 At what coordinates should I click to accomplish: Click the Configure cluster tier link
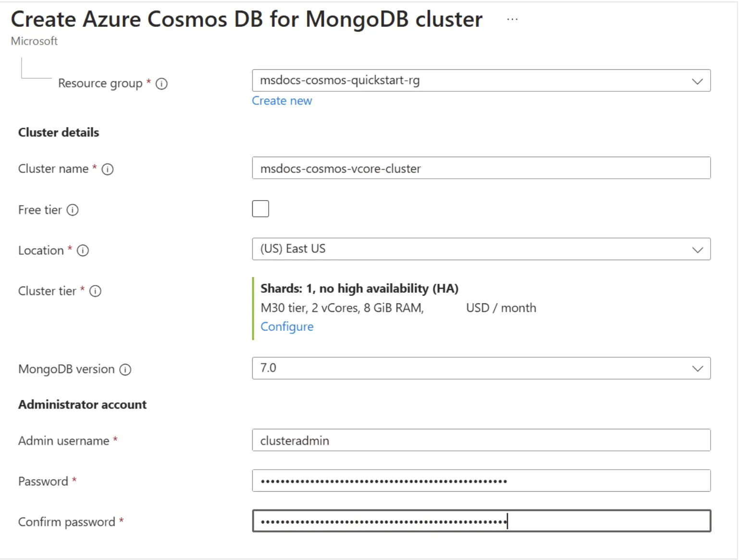pyautogui.click(x=287, y=327)
